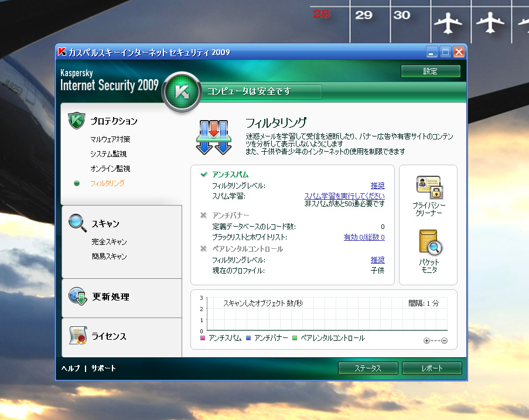
Task: Click the 子供 profile value
Action: click(377, 270)
